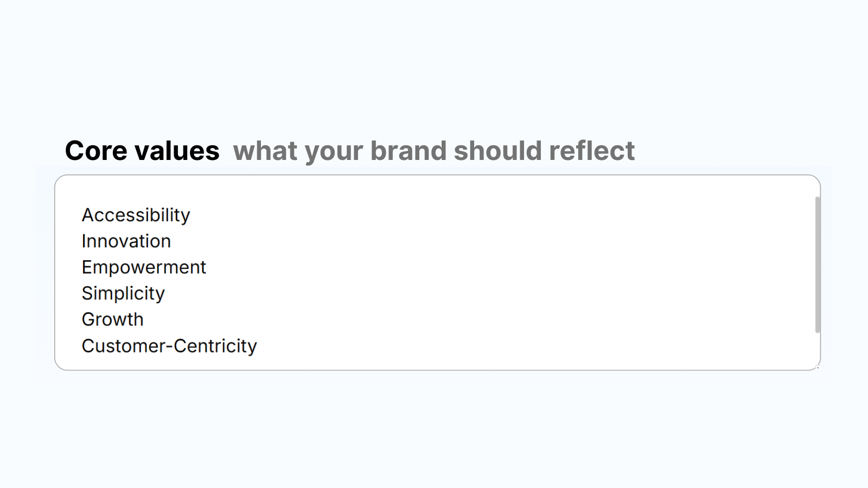Click the Customer-Centricity value
868x488 pixels.
pyautogui.click(x=169, y=345)
